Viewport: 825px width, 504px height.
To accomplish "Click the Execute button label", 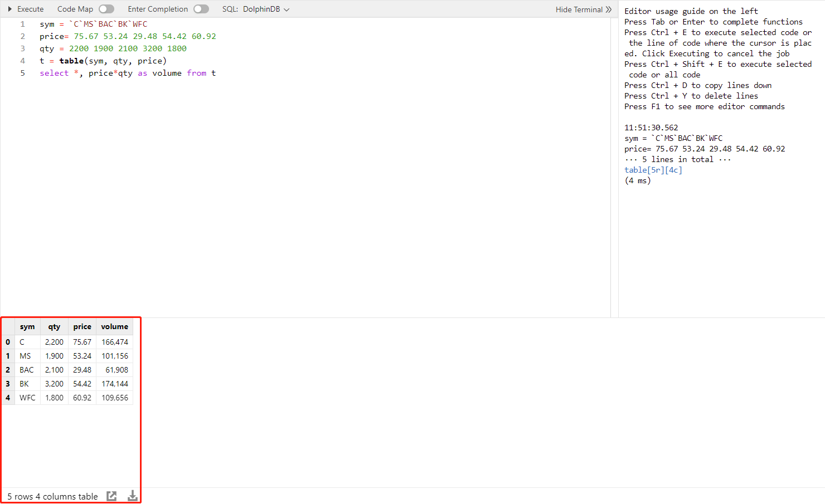I will [30, 9].
